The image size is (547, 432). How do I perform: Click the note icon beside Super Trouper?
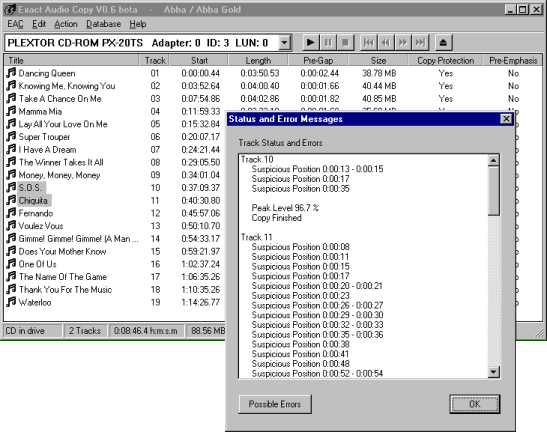[x=11, y=136]
